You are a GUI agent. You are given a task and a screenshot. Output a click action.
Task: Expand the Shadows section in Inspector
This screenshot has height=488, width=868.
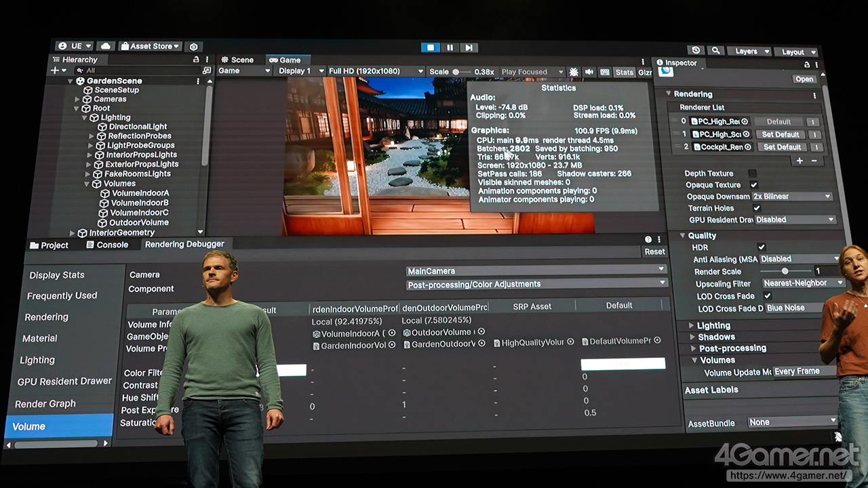pos(692,337)
